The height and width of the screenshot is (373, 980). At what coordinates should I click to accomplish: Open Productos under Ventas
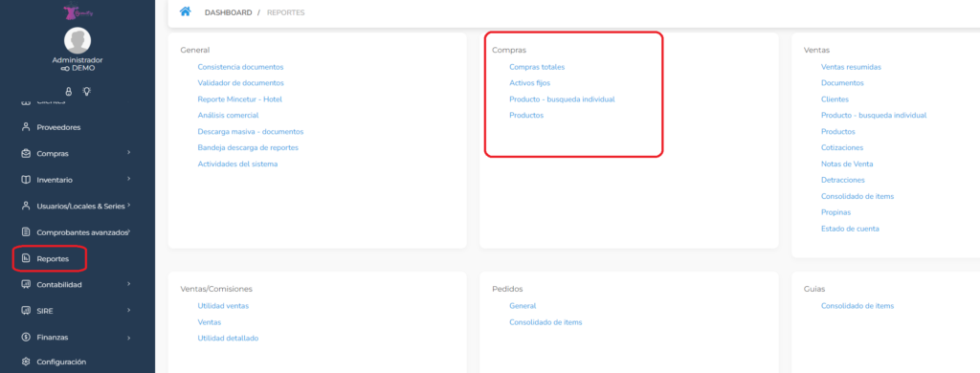tap(838, 132)
